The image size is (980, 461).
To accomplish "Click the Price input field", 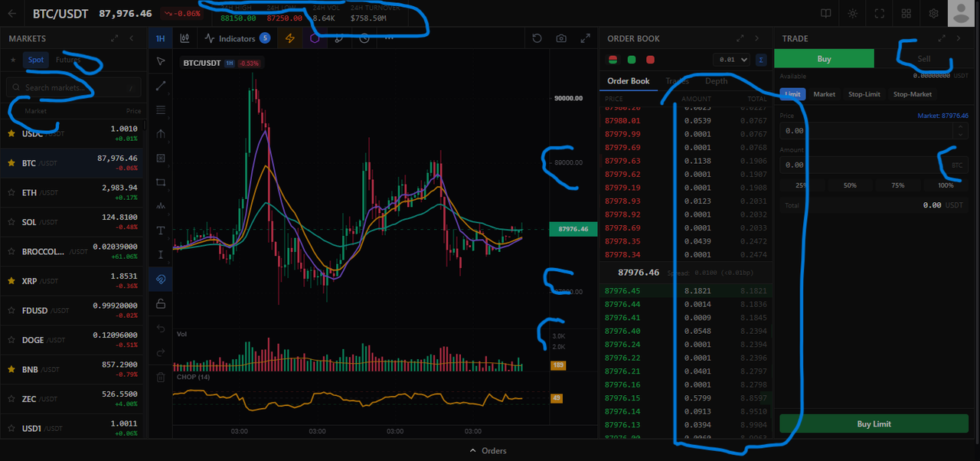I will tap(874, 131).
